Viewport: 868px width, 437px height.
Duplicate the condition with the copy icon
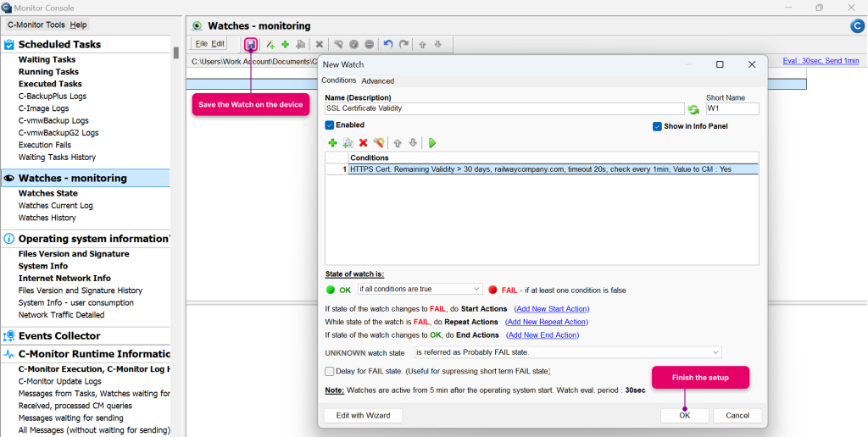coord(348,143)
